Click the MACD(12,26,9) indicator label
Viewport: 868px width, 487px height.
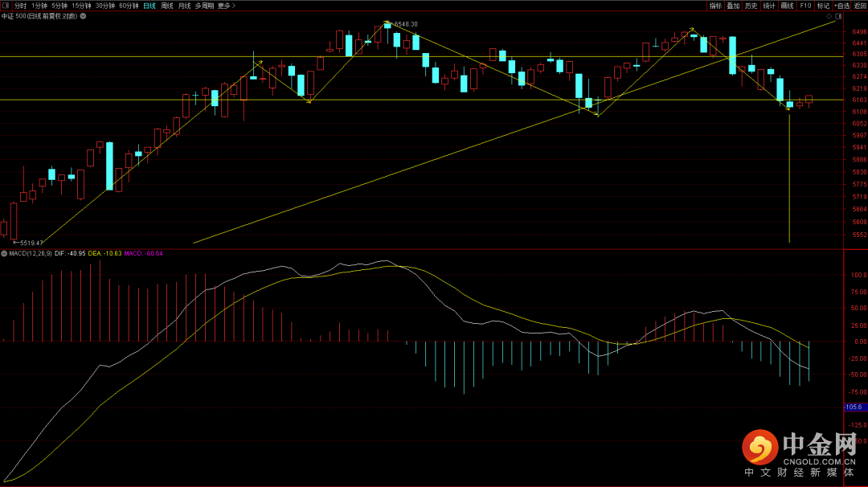click(31, 253)
